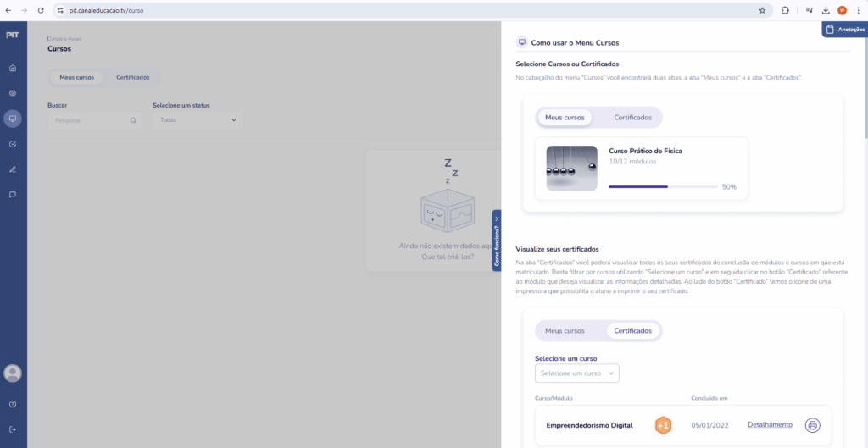Open the 'Selecione um curso' dropdown
Image resolution: width=868 pixels, height=448 pixels.
point(576,373)
